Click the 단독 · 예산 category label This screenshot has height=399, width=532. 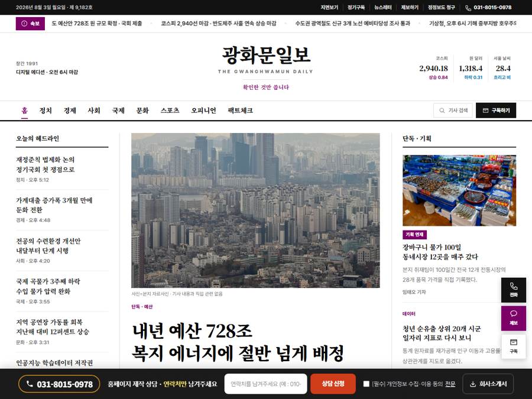click(x=142, y=306)
